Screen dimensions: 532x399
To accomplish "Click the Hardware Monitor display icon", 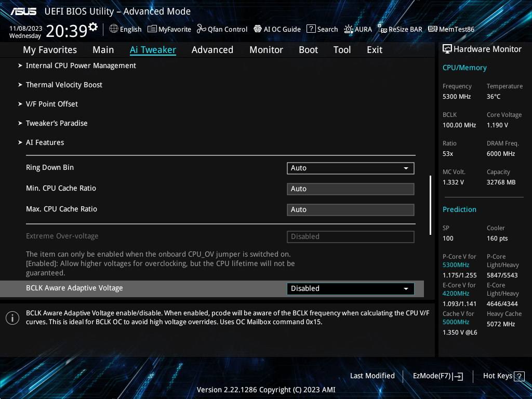I will coord(447,49).
